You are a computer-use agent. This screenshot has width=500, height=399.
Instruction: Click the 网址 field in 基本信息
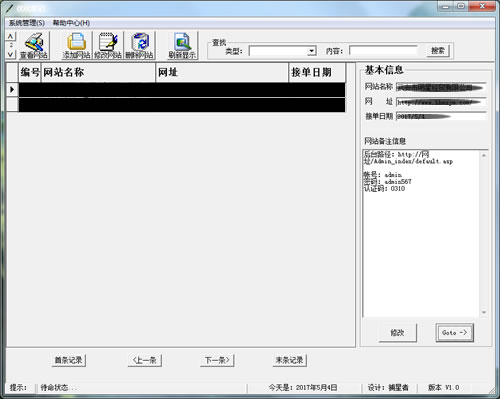point(441,102)
